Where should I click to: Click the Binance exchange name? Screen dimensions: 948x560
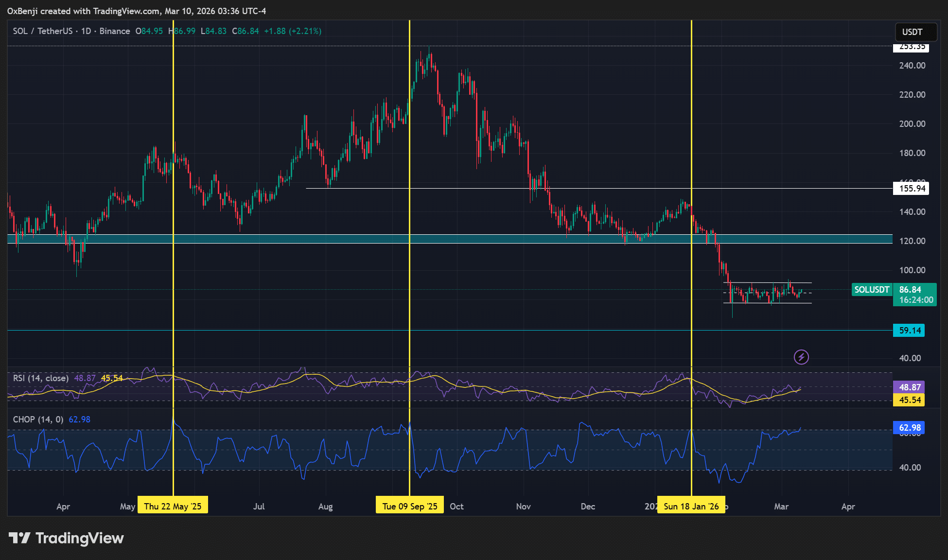click(115, 31)
